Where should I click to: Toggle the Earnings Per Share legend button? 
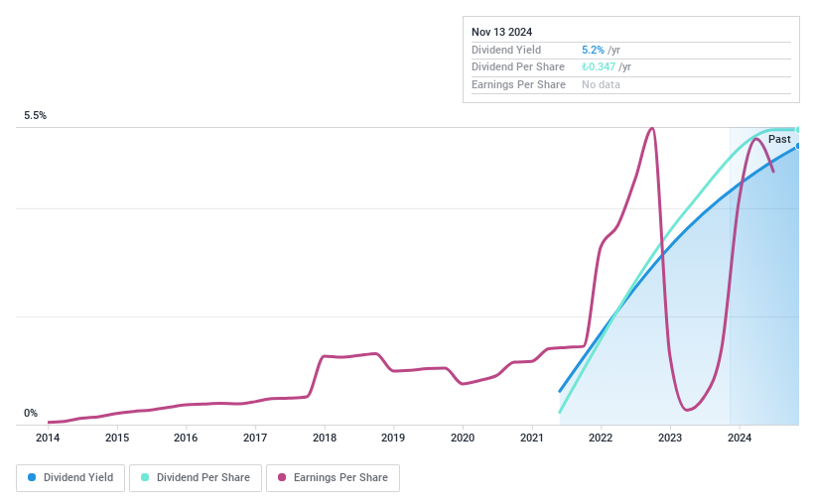tap(333, 478)
